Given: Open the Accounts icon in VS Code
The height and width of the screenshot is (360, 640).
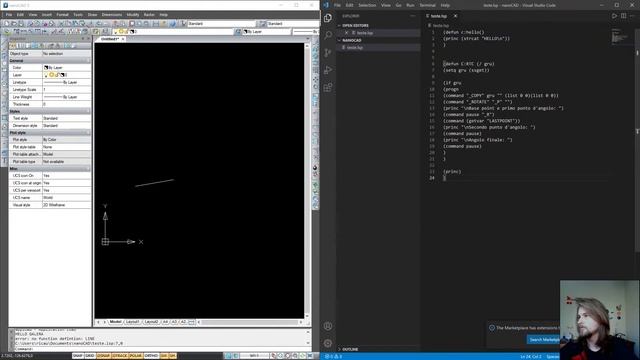Looking at the screenshot, I should pos(328,326).
